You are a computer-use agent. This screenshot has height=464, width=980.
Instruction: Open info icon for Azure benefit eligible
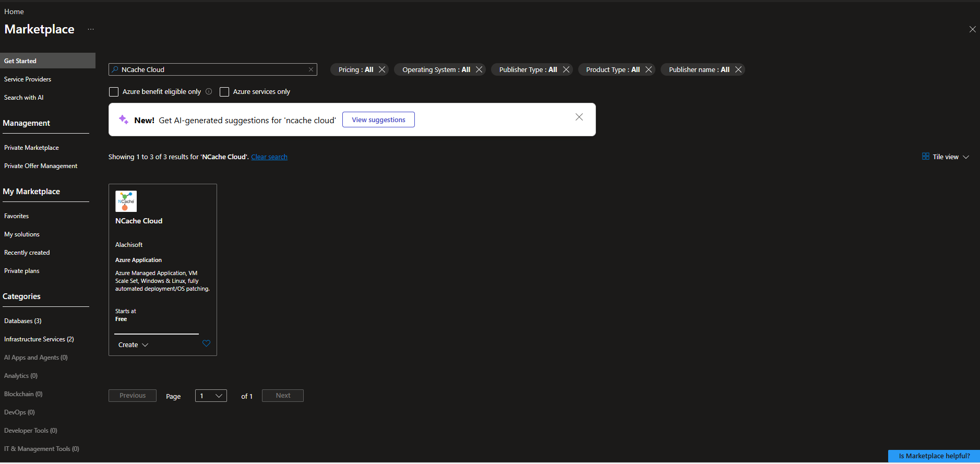click(209, 91)
